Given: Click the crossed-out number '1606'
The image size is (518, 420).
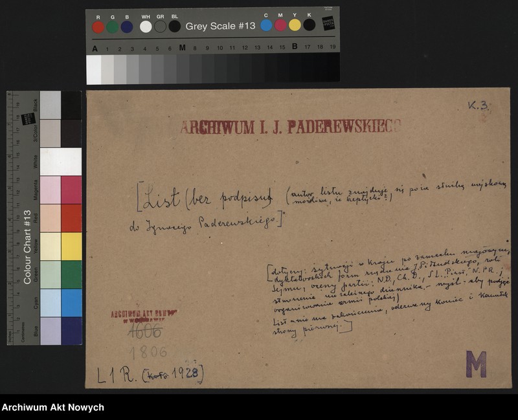Looking at the screenshot, I should point(145,331).
